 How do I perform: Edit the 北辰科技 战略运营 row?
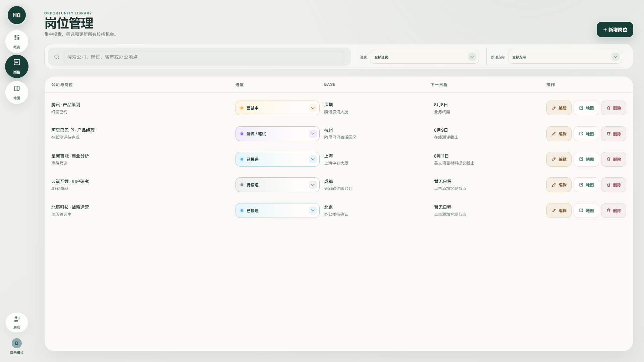pyautogui.click(x=559, y=210)
